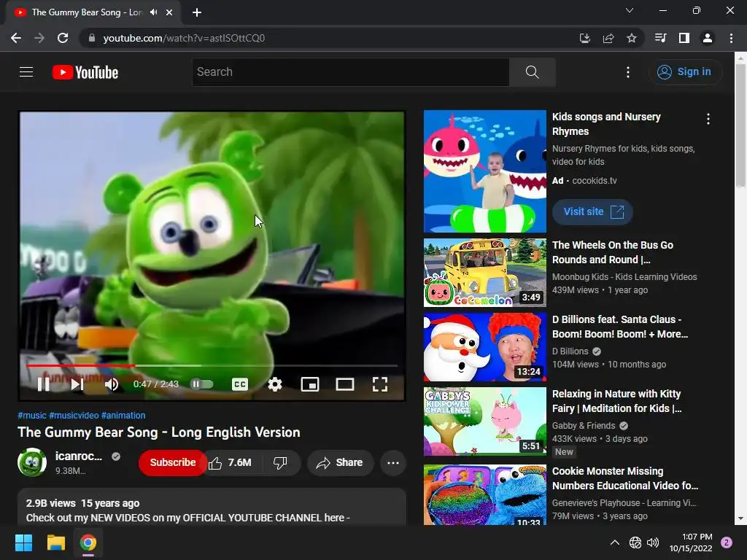Viewport: 747px width, 560px height.
Task: Enable theater mode view
Action: [345, 384]
